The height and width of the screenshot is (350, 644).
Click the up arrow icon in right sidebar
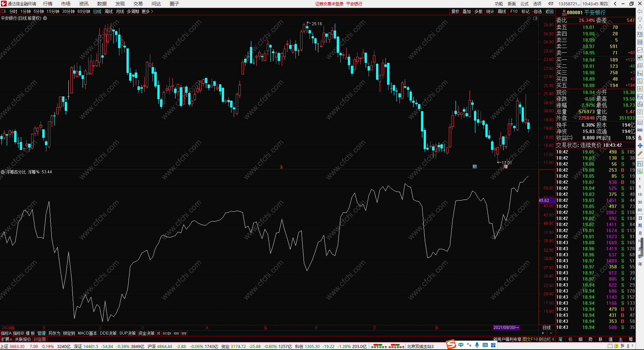(x=640, y=19)
